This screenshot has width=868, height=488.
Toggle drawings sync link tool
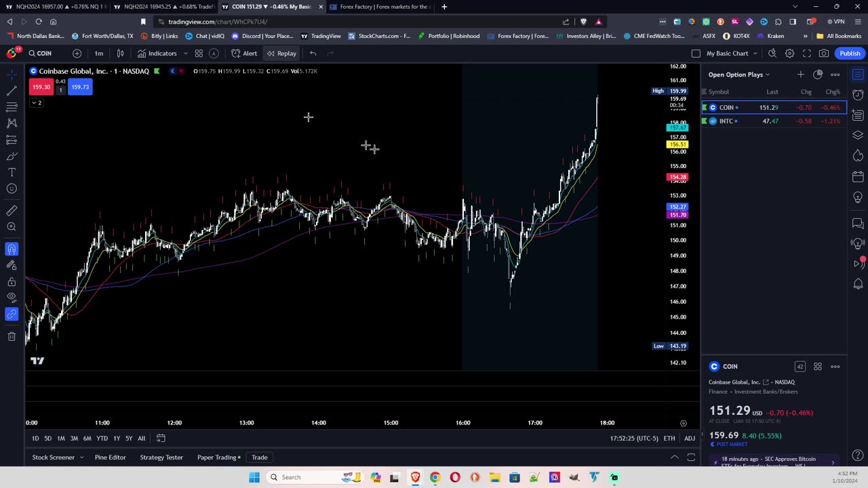tap(12, 314)
